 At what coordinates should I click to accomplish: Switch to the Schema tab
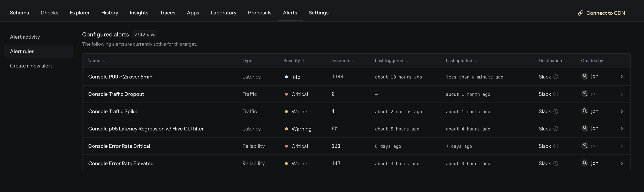tap(19, 13)
